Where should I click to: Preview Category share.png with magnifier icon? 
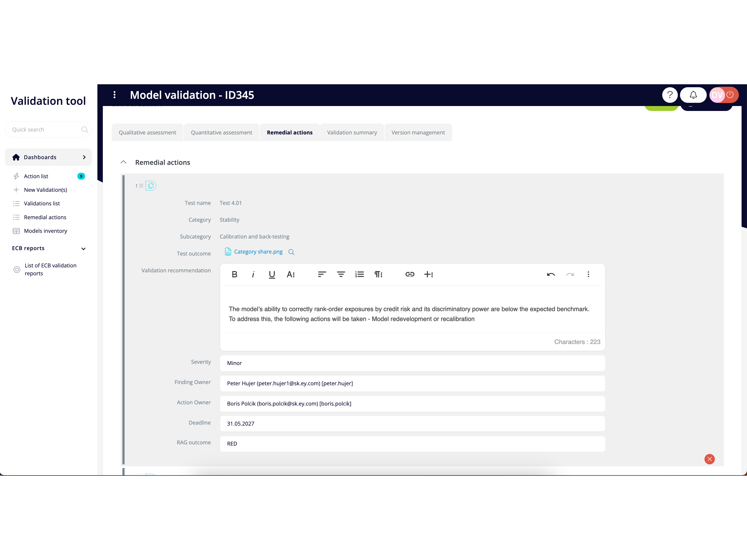(291, 252)
